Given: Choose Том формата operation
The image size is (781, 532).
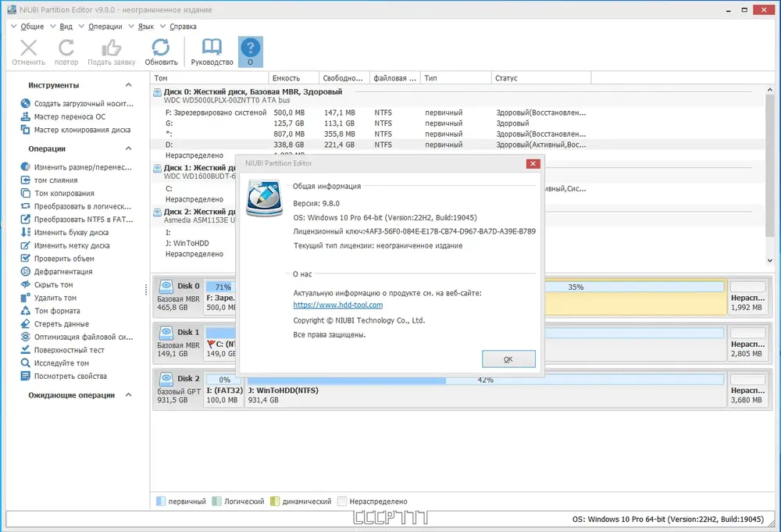Looking at the screenshot, I should (50, 310).
